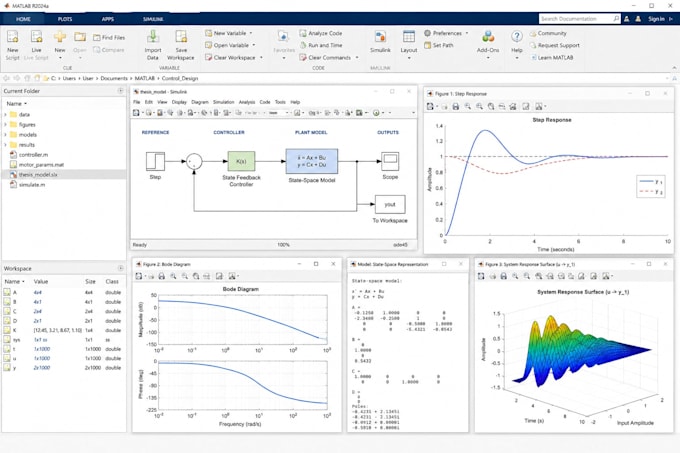Click the print icon in Figure 2 toolbar
680x453 pixels.
click(161, 276)
